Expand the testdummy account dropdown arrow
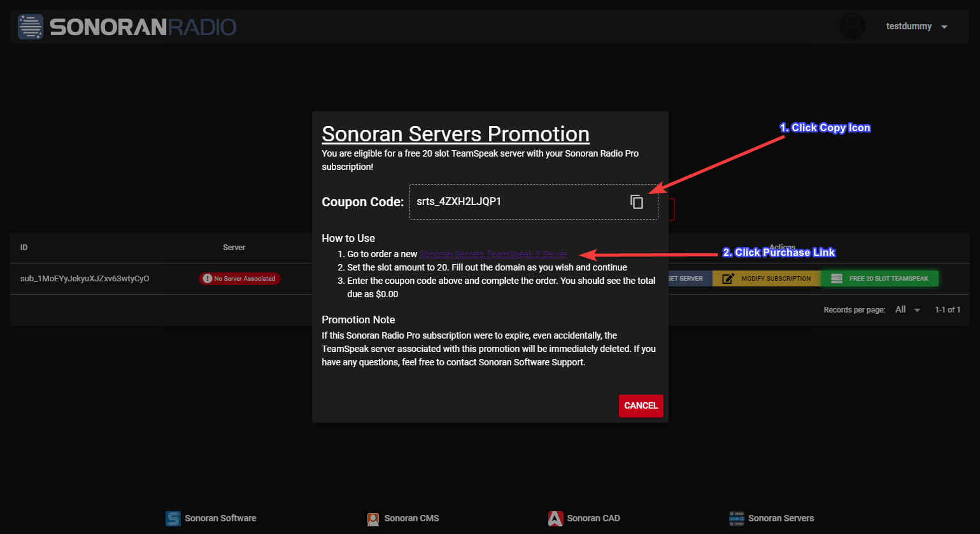The image size is (980, 534). (x=944, y=27)
